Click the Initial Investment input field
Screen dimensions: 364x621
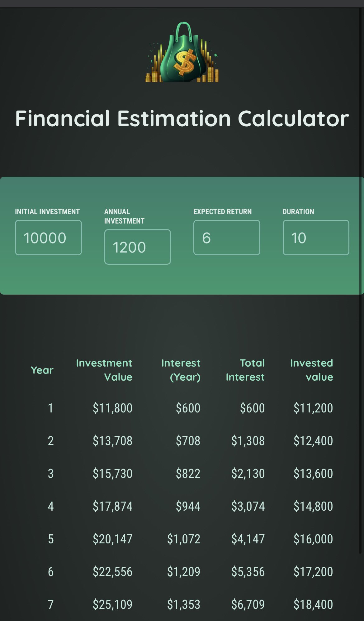pyautogui.click(x=48, y=238)
